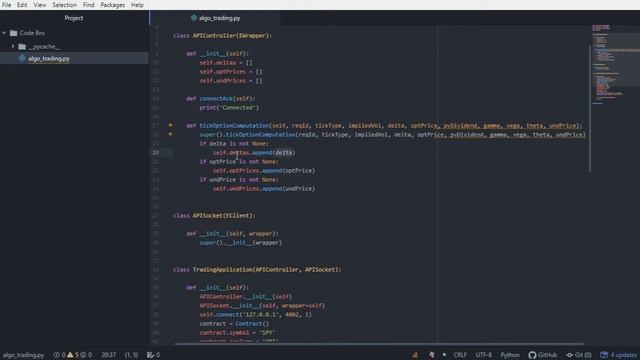Place cursor on super().__init__(wrapper) line
640x360 pixels.
[240, 242]
